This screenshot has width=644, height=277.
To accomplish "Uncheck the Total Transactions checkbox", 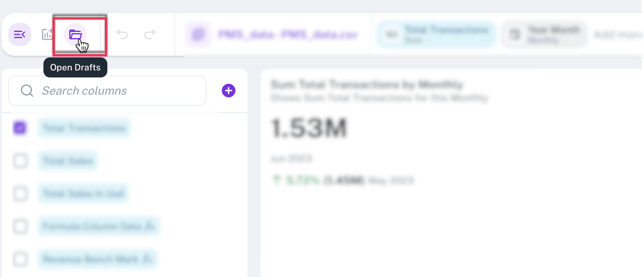I will pos(20,128).
